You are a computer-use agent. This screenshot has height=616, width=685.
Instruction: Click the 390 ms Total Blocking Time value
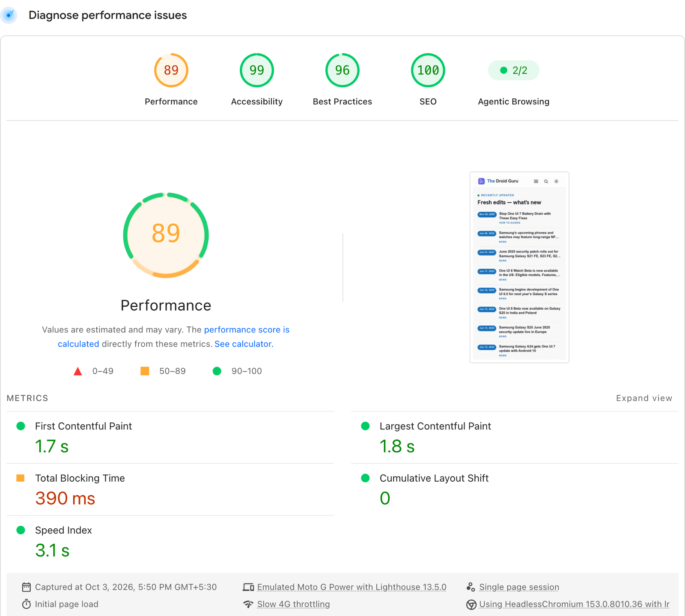[65, 498]
